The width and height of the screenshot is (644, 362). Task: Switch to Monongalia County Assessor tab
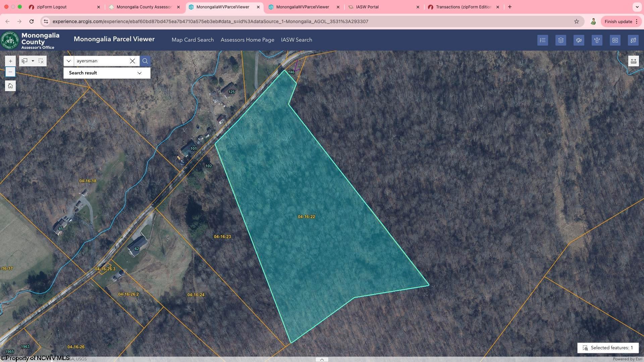(144, 7)
